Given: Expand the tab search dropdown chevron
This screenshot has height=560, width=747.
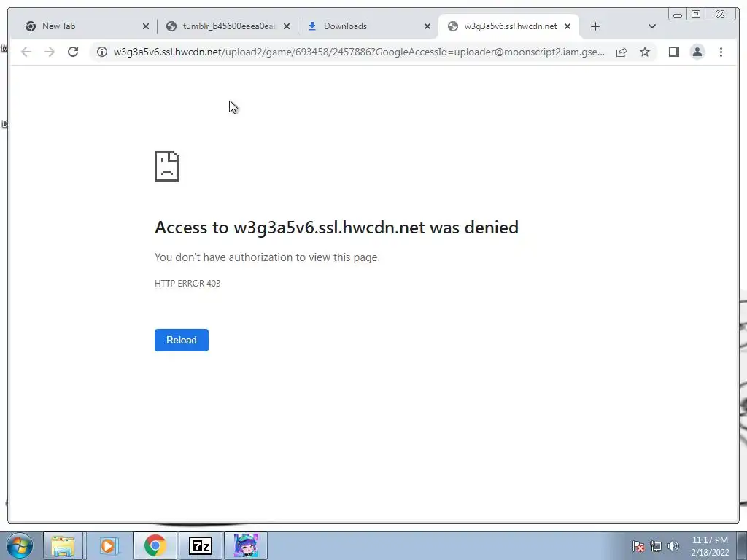Looking at the screenshot, I should pyautogui.click(x=652, y=26).
